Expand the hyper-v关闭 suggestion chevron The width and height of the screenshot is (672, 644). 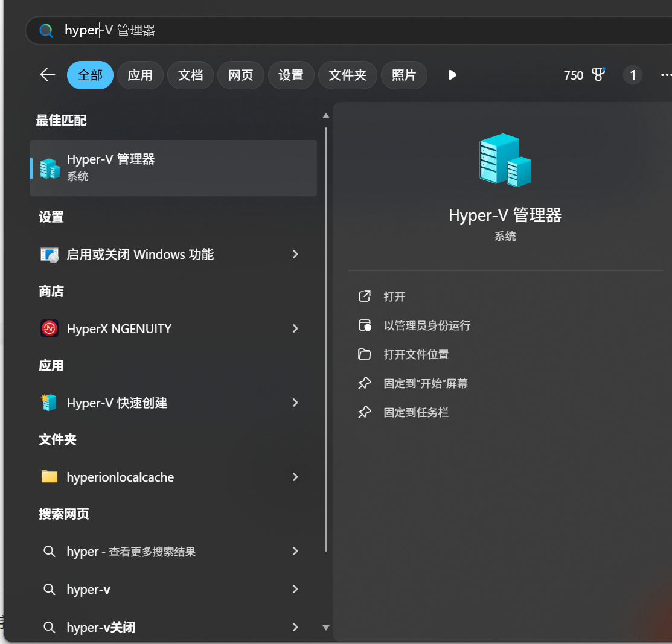pyautogui.click(x=295, y=627)
